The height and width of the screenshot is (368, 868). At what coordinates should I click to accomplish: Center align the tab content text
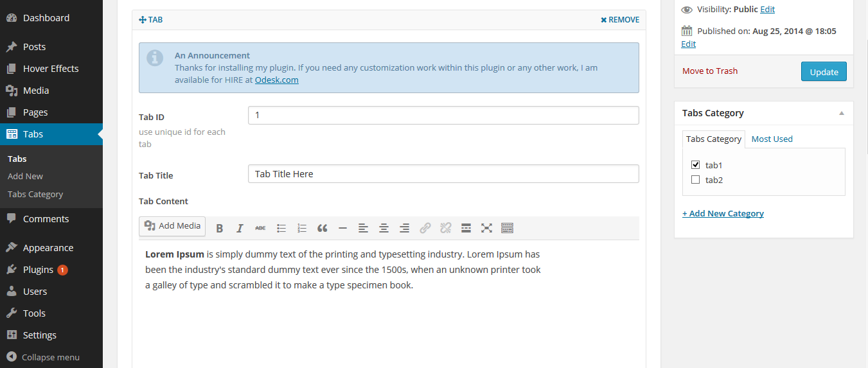coord(384,228)
